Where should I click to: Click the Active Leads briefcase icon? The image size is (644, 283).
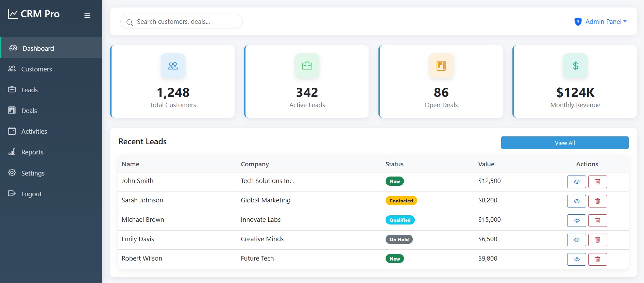click(x=307, y=66)
